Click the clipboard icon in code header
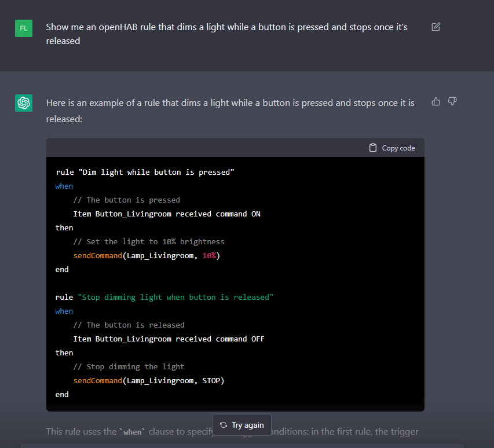Image resolution: width=494 pixels, height=448 pixels. 373,148
